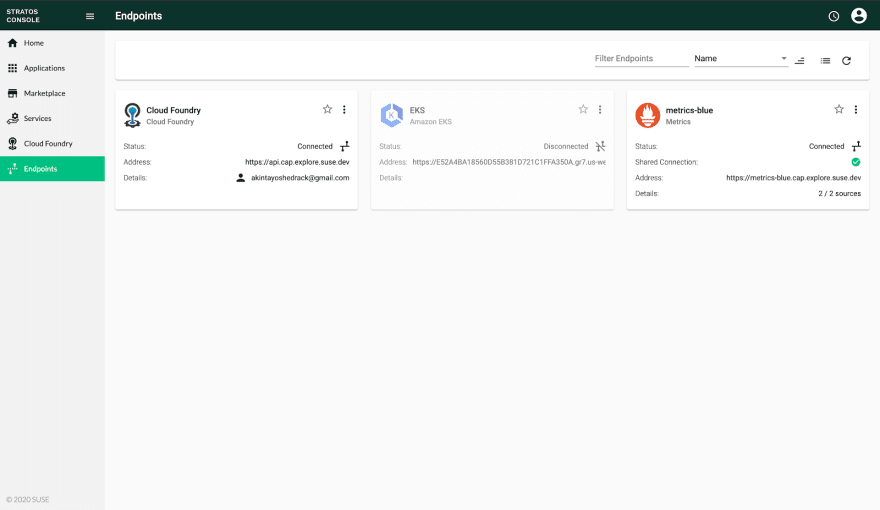Click the Applications grid icon
This screenshot has width=880, height=510.
tap(12, 68)
